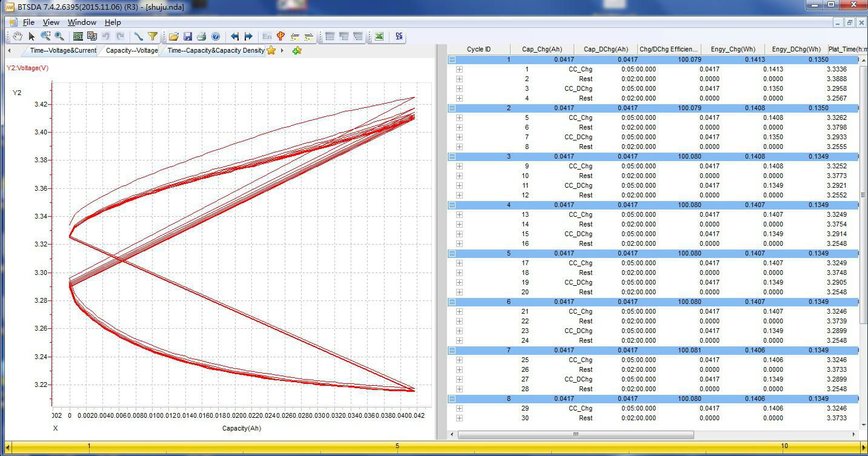Export to Excel with green icon
Image resolution: width=868 pixels, height=456 pixels.
click(x=379, y=36)
